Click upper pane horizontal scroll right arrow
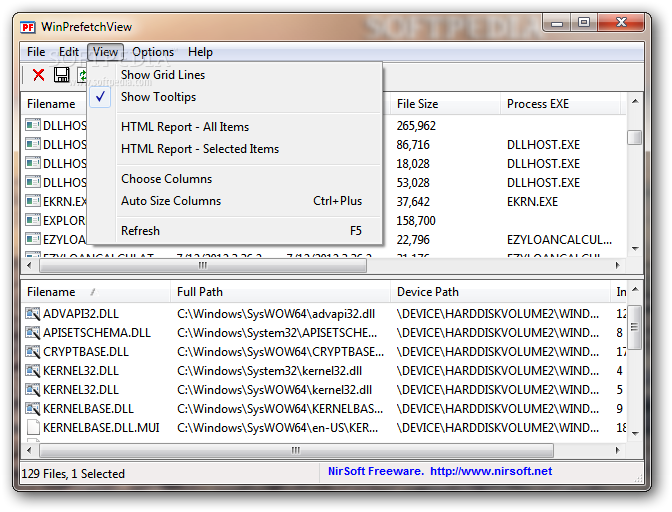Image resolution: width=672 pixels, height=512 pixels. (x=618, y=266)
